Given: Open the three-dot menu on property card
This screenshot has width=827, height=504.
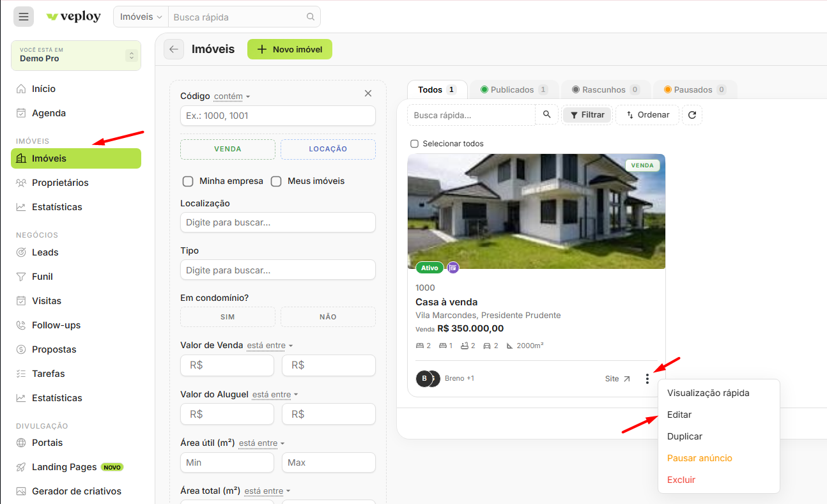Looking at the screenshot, I should click(647, 379).
